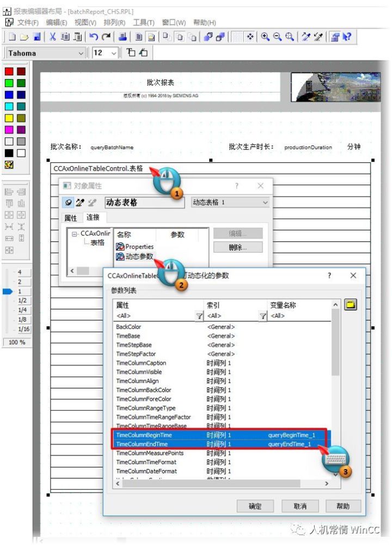Align objects right with the alignment palette

pos(21,192)
